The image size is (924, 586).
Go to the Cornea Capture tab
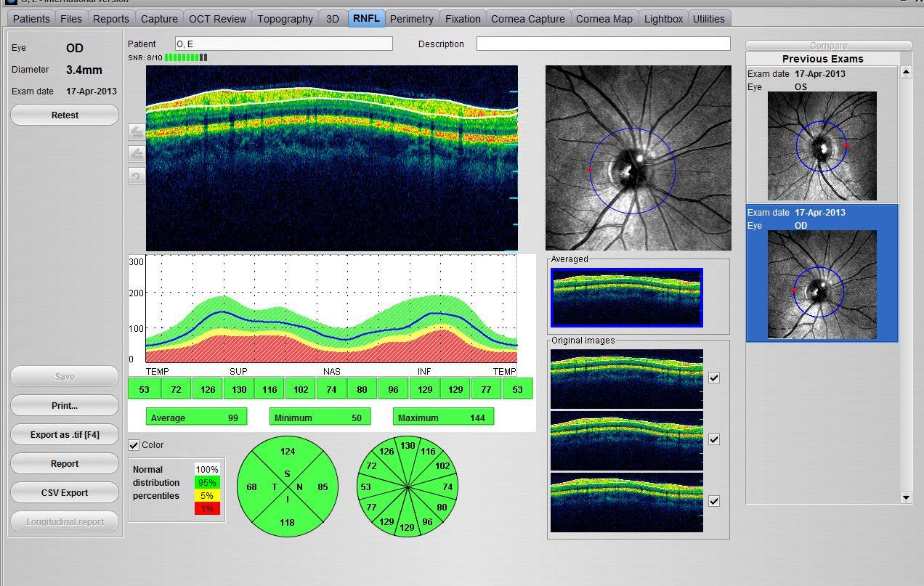tap(528, 19)
